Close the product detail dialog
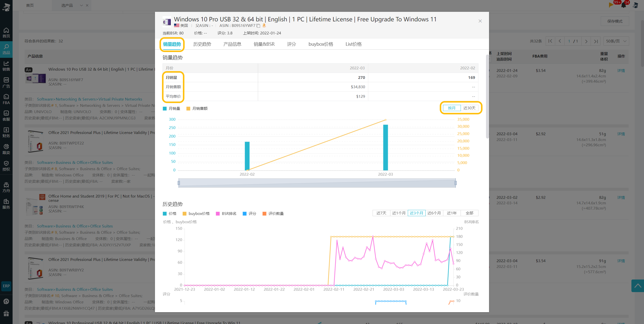This screenshot has height=324, width=644. pyautogui.click(x=480, y=21)
